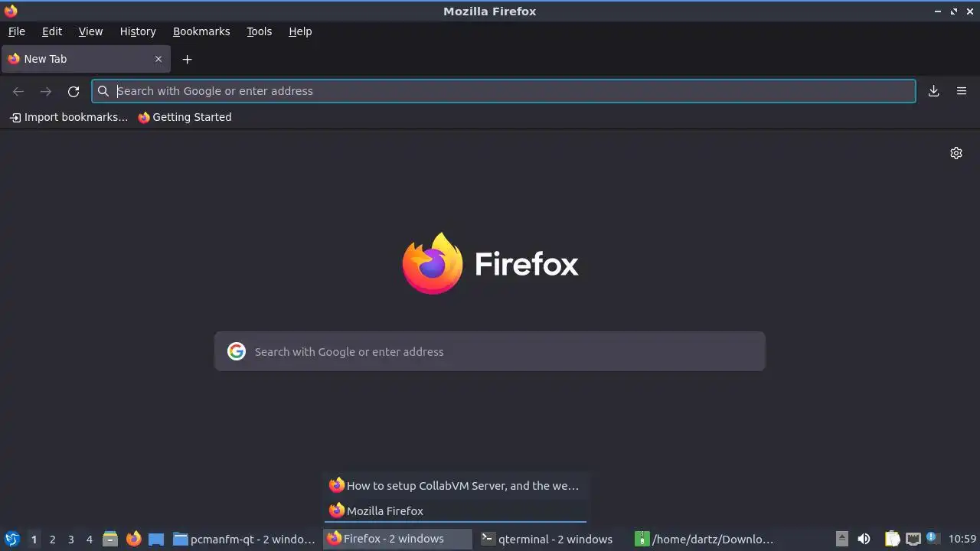Viewport: 980px width, 551px height.
Task: Minimize the Firefox window
Action: (x=938, y=11)
